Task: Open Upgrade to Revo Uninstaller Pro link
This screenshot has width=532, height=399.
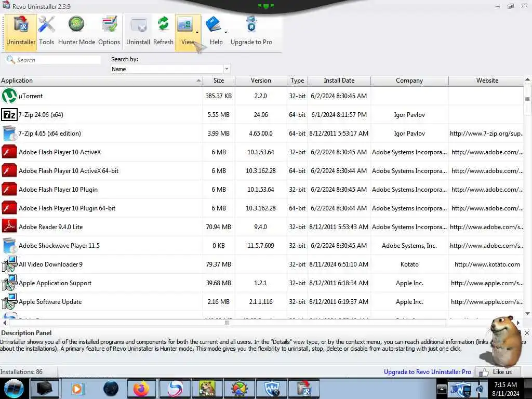Action: click(427, 372)
